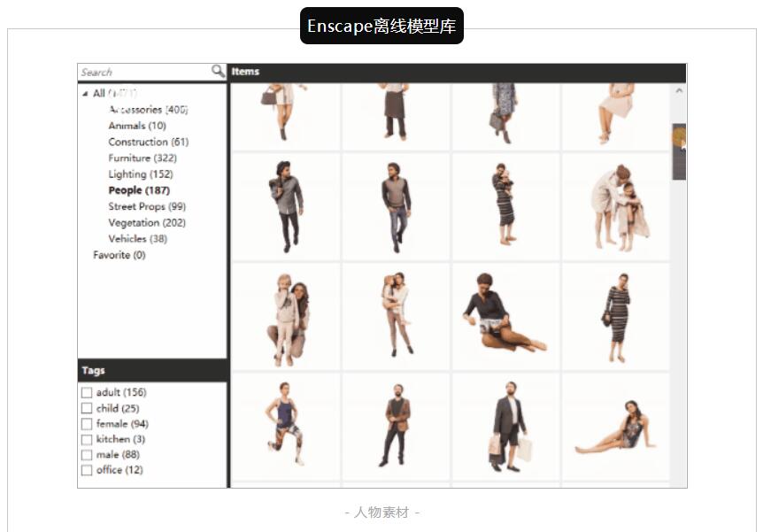Select the Animals (10) category
Image resolution: width=763 pixels, height=532 pixels.
(x=137, y=126)
